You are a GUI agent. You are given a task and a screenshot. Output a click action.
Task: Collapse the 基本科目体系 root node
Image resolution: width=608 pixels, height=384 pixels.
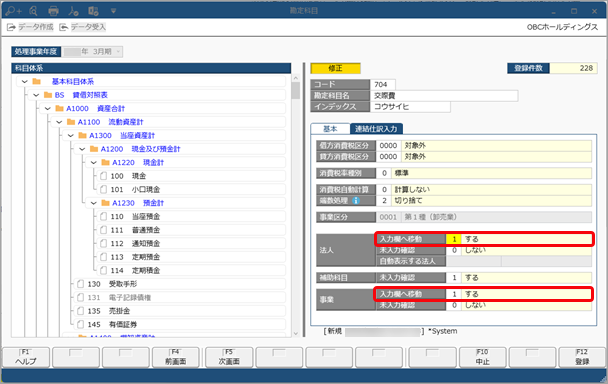(25, 82)
